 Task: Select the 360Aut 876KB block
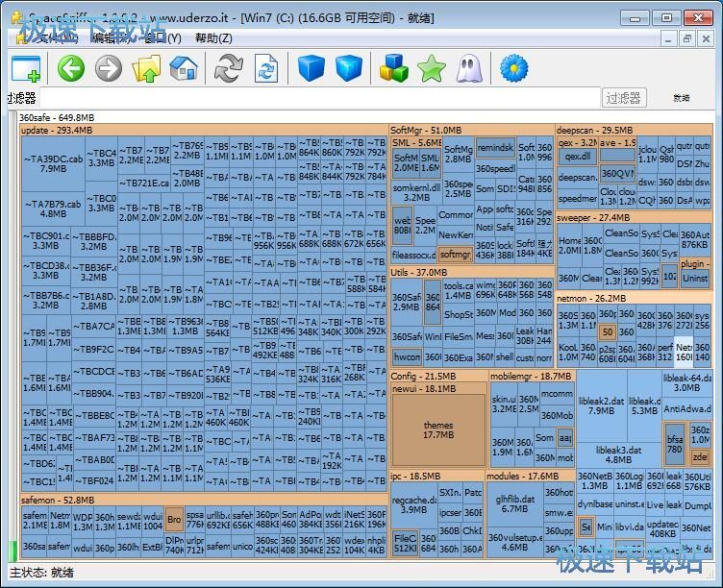(695, 239)
